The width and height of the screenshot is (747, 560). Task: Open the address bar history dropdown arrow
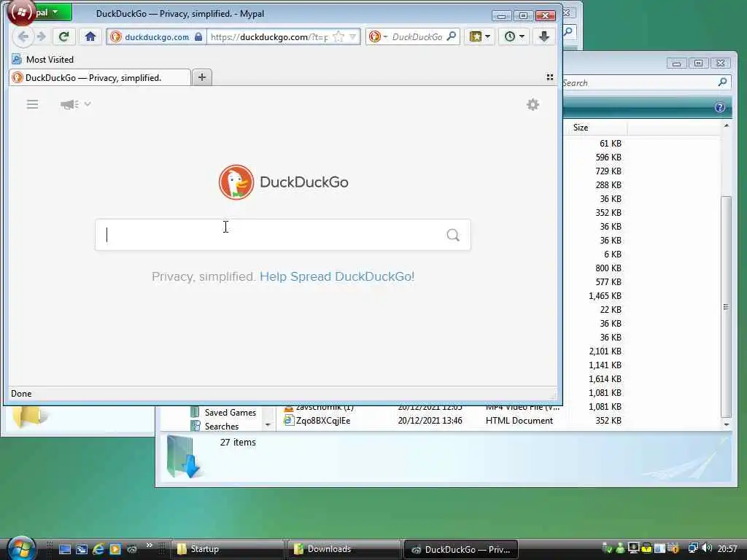352,36
